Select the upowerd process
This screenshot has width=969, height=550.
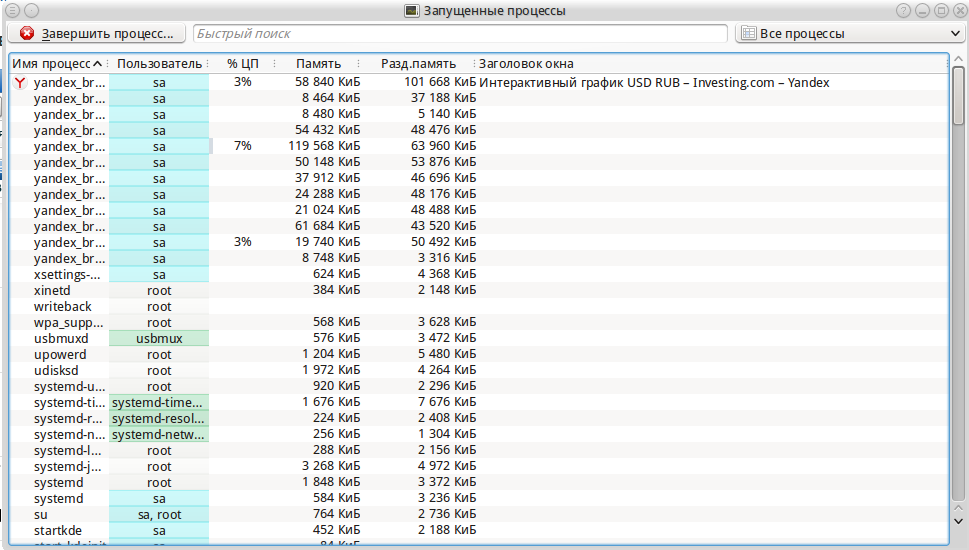[x=479, y=355]
